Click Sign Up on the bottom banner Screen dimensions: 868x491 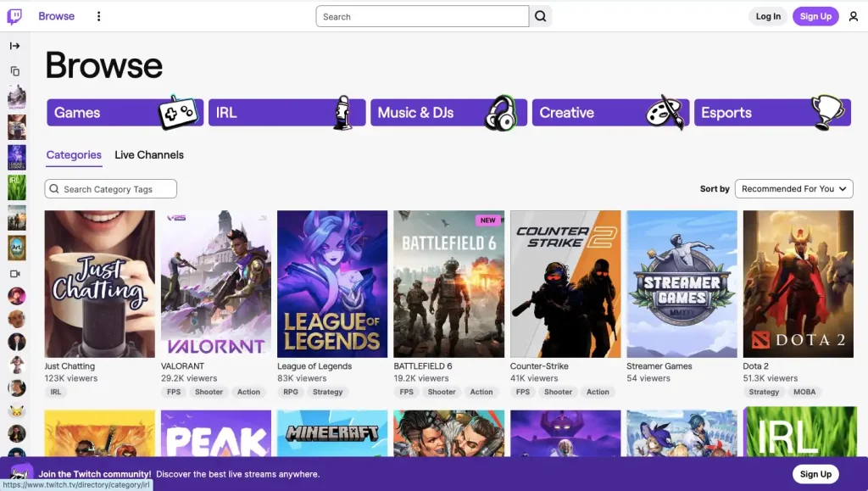(x=815, y=474)
